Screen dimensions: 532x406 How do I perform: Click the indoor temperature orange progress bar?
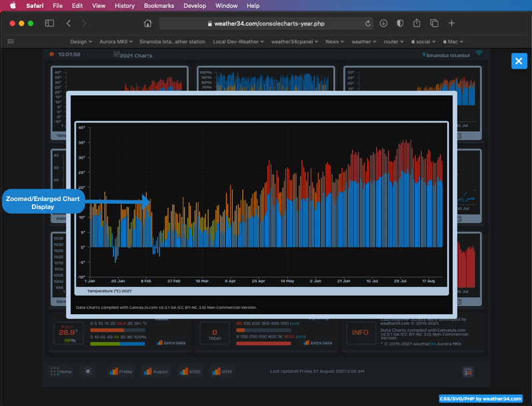pos(118,330)
